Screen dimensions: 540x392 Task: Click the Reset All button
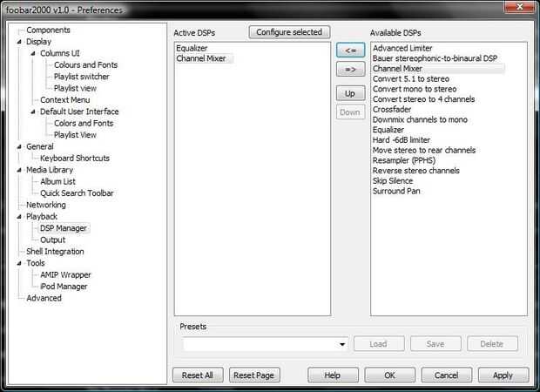pos(198,375)
